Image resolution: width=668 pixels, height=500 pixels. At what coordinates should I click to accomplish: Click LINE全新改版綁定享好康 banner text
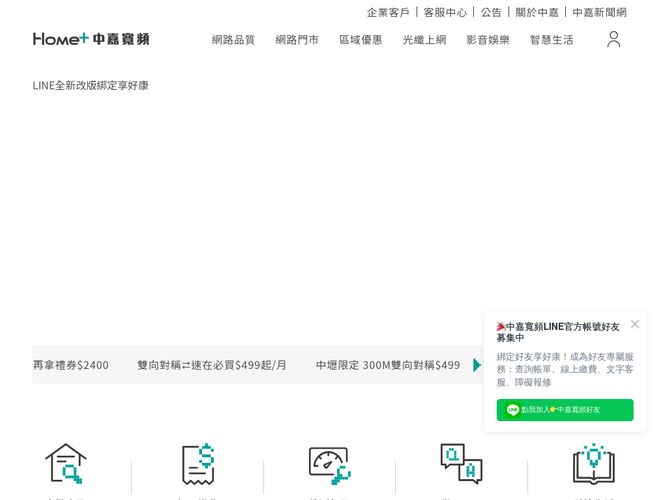91,86
